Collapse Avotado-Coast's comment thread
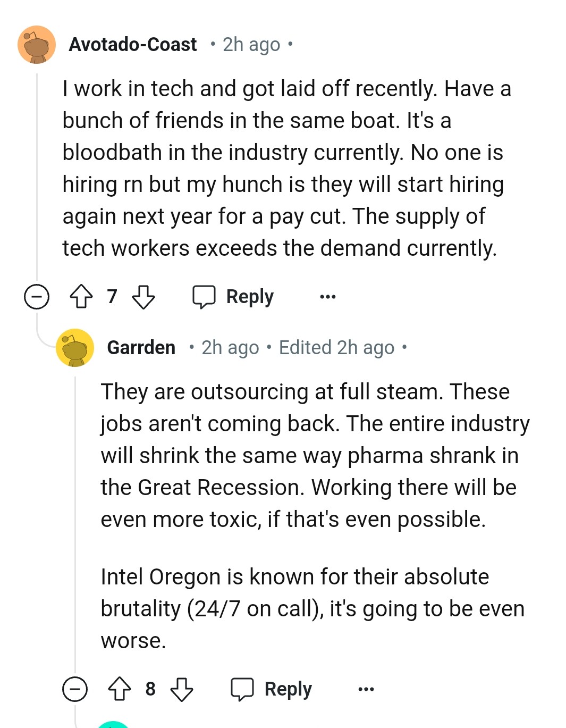 click(x=37, y=296)
